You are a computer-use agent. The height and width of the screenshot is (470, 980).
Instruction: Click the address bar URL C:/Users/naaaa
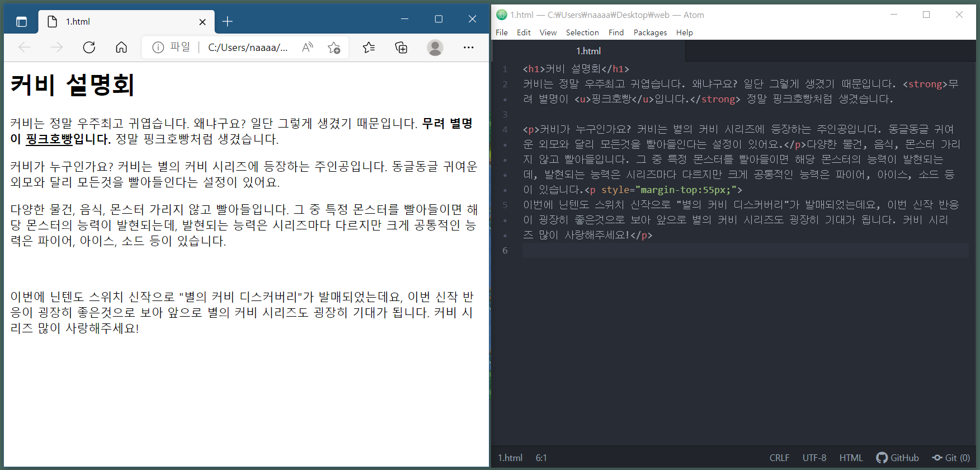248,48
